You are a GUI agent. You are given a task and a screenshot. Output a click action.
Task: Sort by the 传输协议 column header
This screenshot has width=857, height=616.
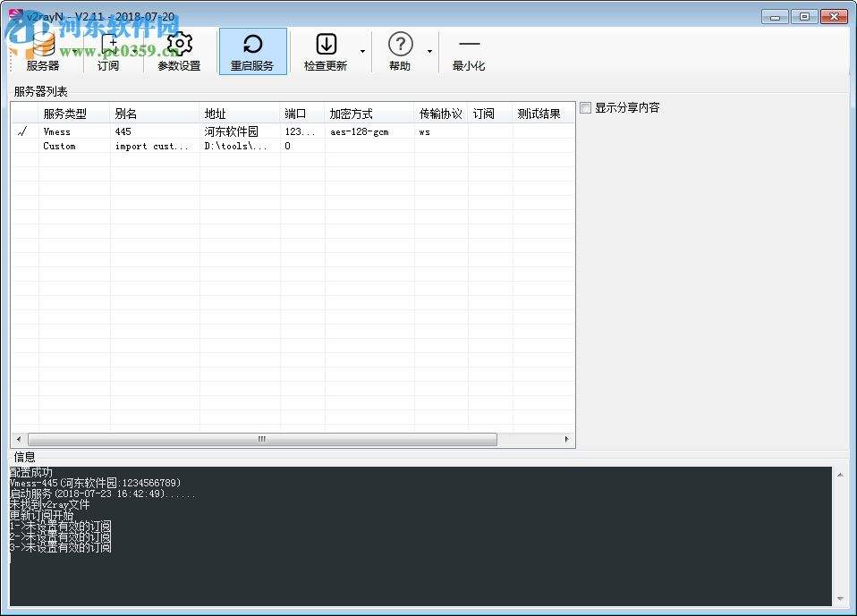[441, 114]
